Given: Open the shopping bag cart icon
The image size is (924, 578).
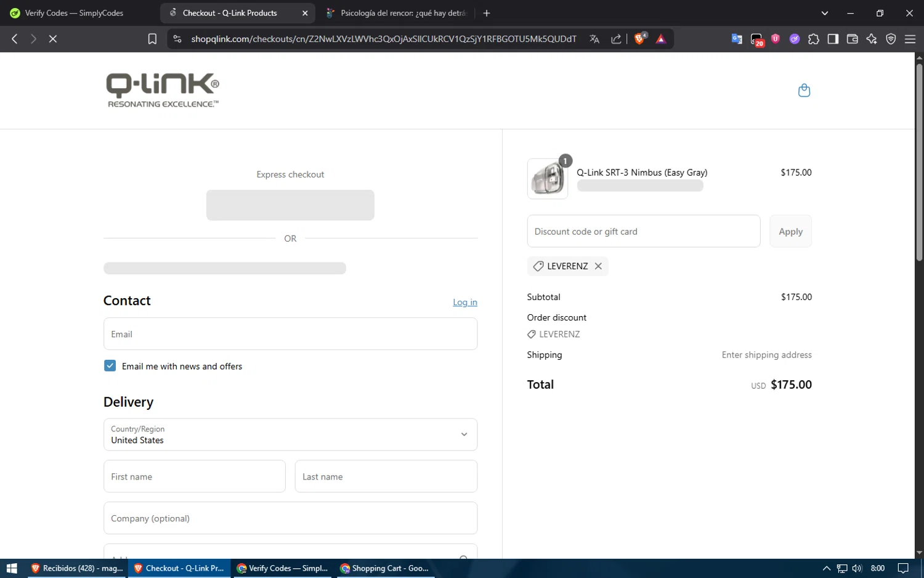Looking at the screenshot, I should click(x=804, y=91).
